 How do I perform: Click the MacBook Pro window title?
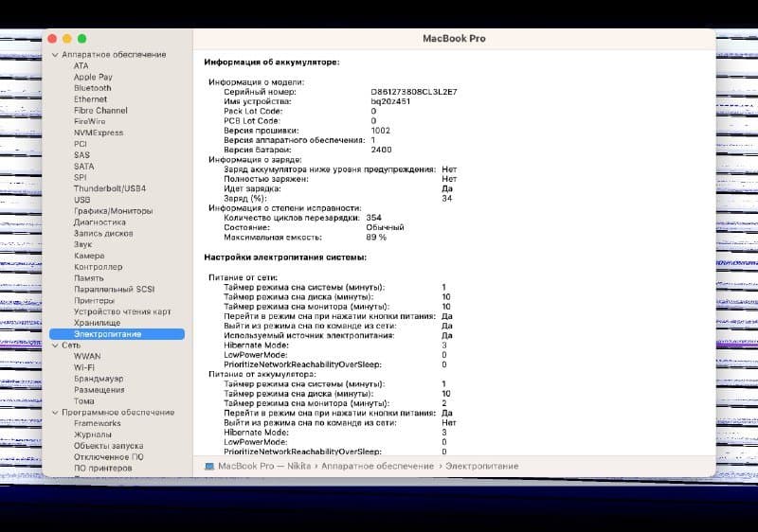click(454, 39)
